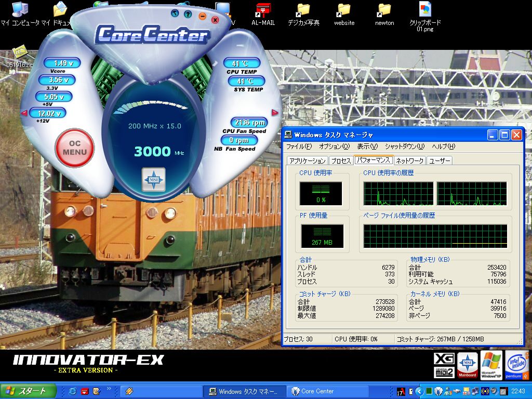Click the 1.49 v Vcore reading

(x=62, y=63)
